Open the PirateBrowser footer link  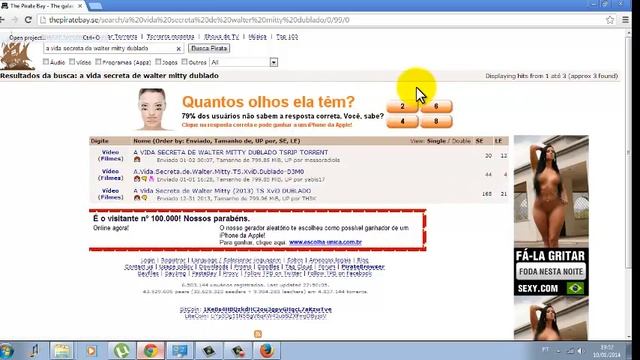tap(363, 267)
